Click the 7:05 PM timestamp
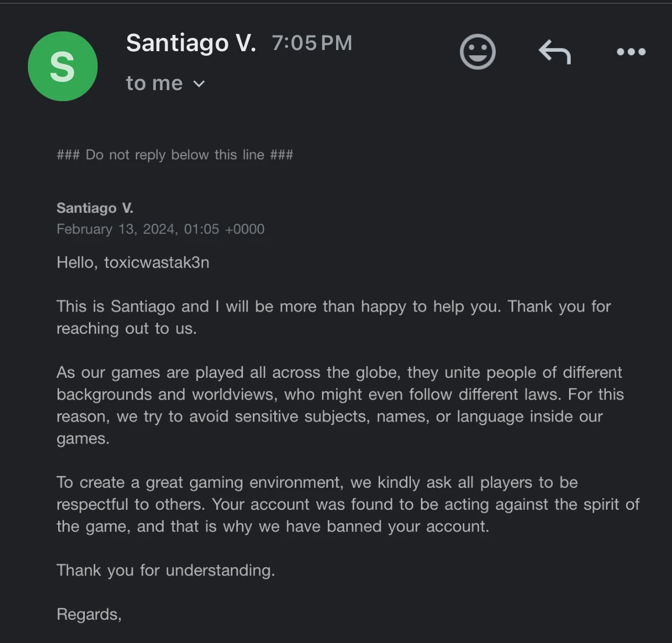The width and height of the screenshot is (672, 643). 312,43
